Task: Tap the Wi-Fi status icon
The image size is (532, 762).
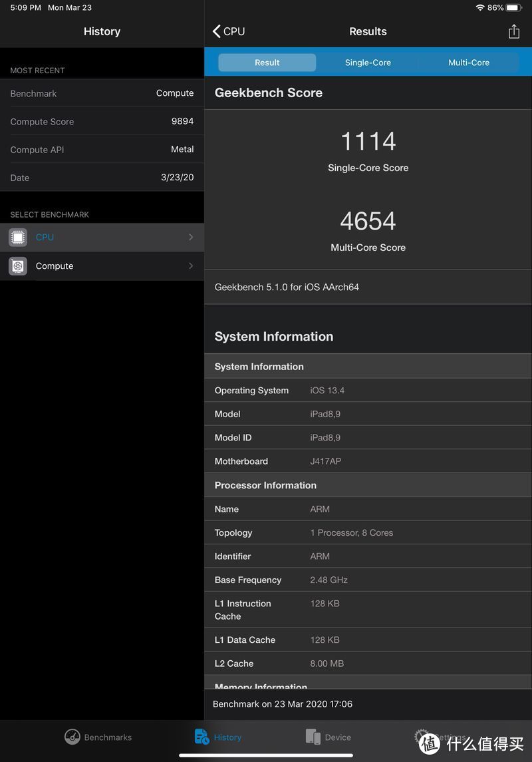Action: [480, 8]
